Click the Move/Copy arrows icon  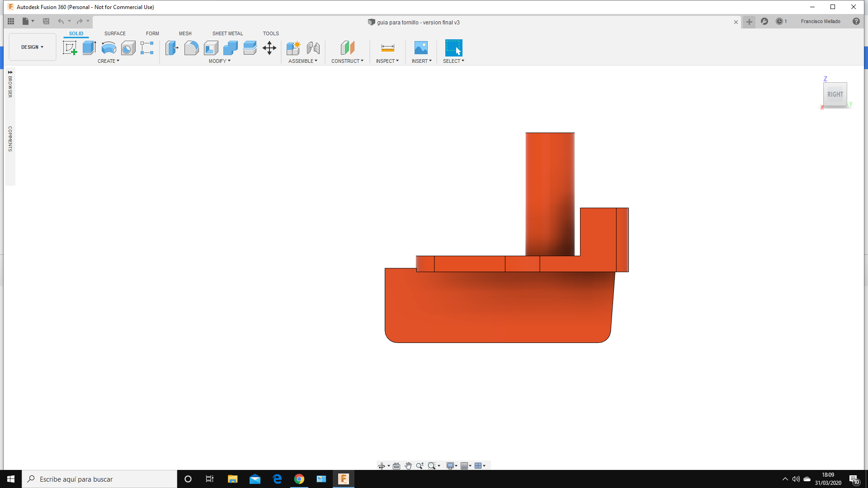[x=269, y=48]
